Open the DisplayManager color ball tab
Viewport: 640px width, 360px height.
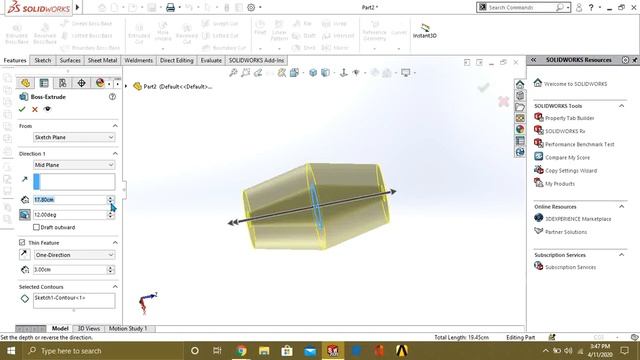point(100,83)
